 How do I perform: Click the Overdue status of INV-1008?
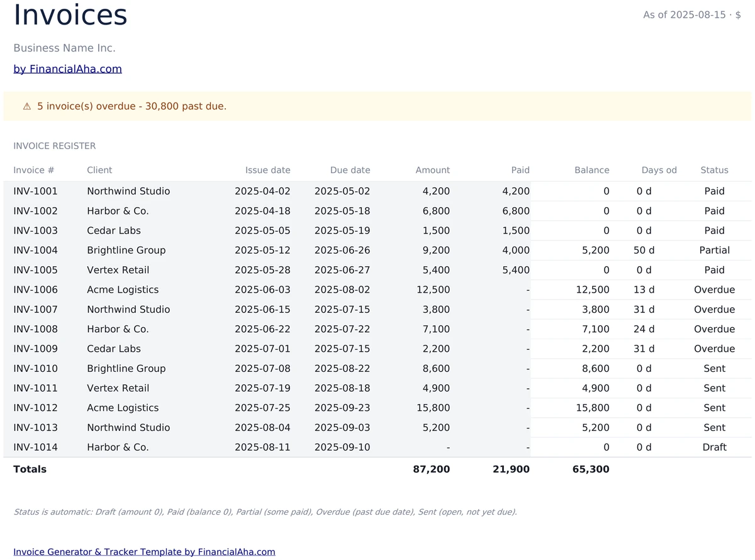click(715, 329)
